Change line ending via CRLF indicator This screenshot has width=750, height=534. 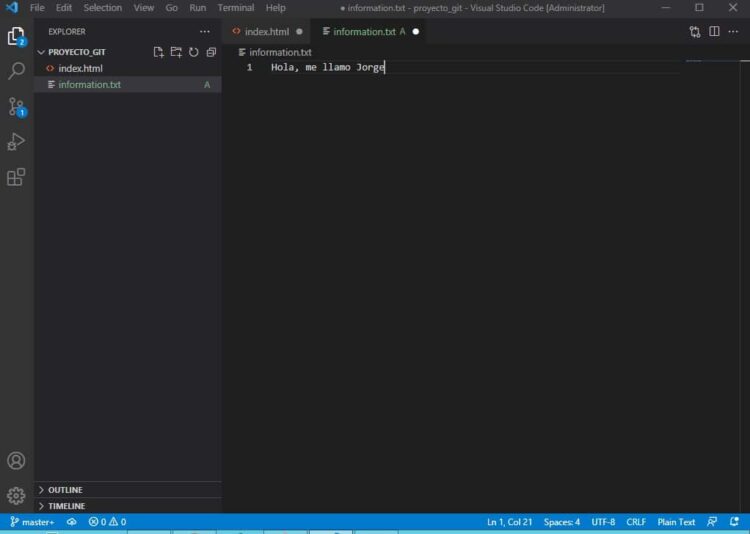[636, 522]
